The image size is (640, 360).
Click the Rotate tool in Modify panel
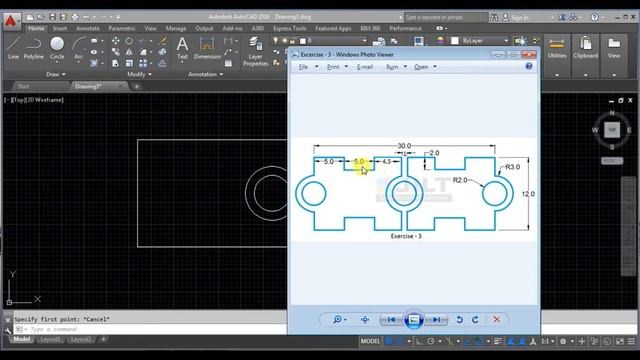tap(129, 41)
